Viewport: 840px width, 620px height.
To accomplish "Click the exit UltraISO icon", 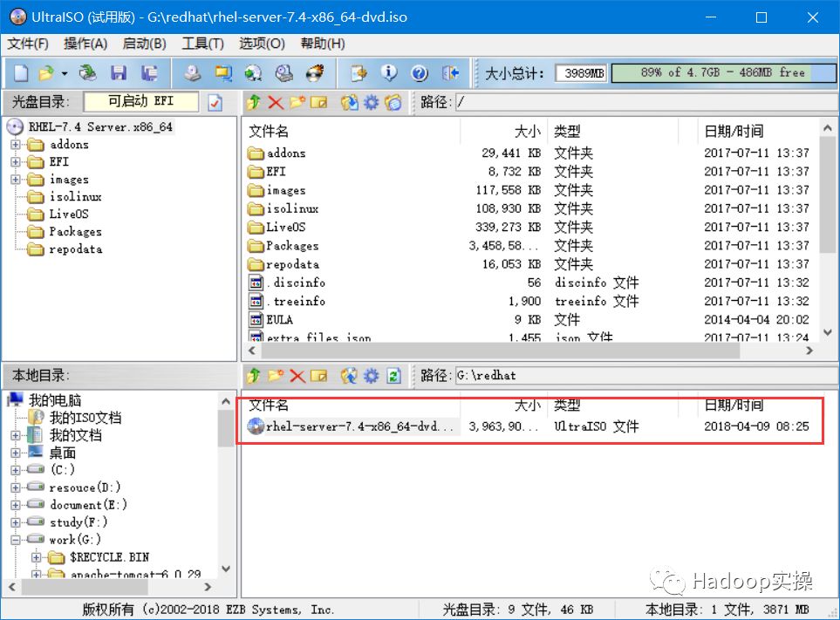I will point(450,73).
